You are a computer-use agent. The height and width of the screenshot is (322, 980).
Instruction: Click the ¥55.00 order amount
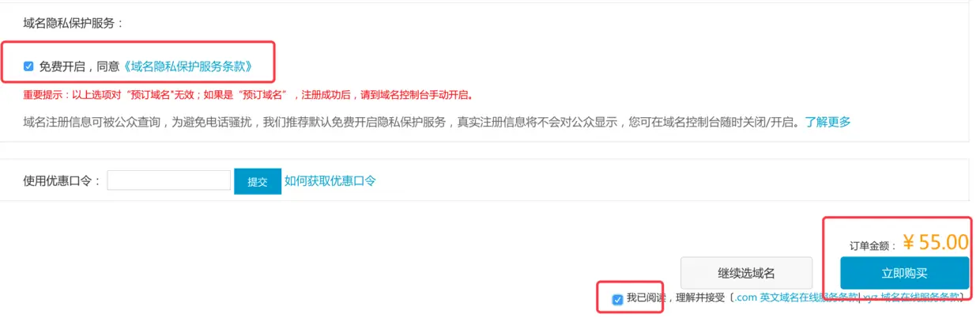pos(936,242)
